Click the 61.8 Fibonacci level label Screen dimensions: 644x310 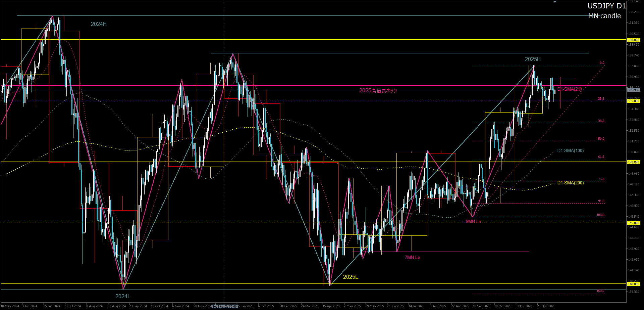(x=601, y=157)
